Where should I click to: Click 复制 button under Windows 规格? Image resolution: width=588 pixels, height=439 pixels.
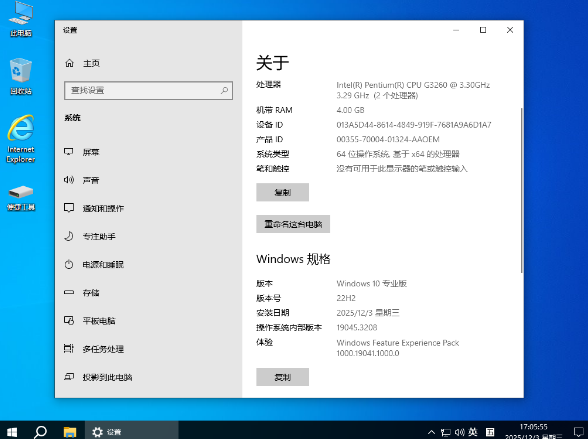pos(282,377)
